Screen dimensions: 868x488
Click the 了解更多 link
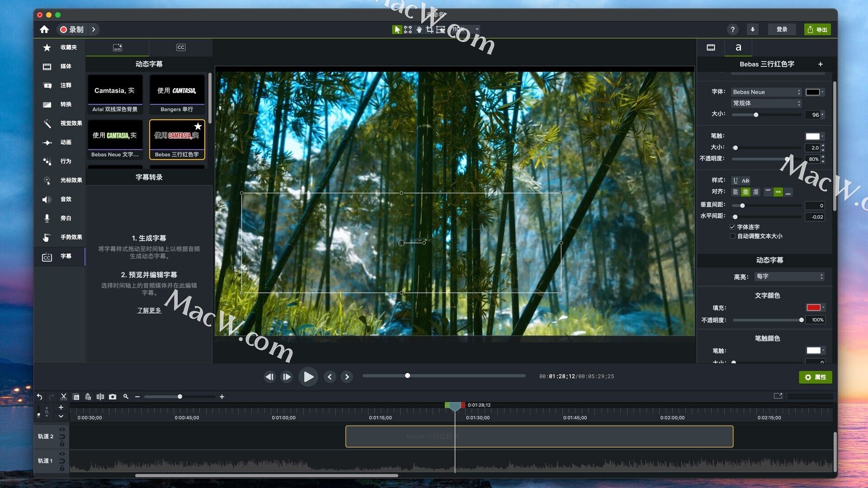click(x=149, y=310)
